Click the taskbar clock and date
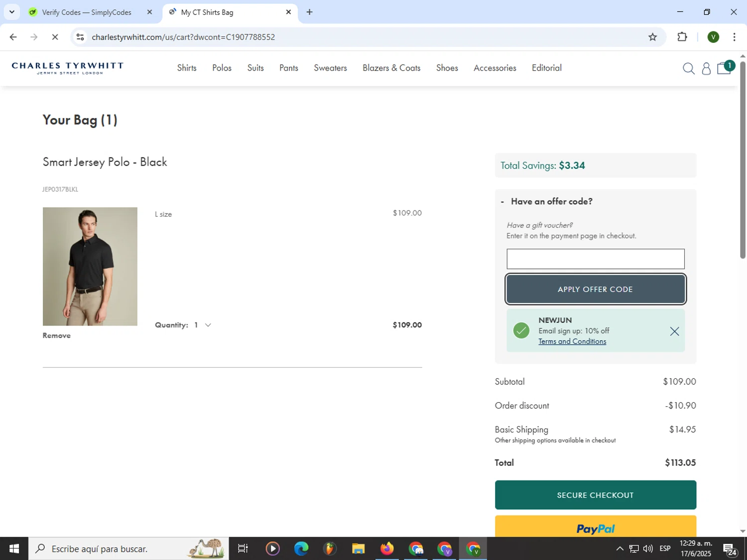 (x=696, y=549)
